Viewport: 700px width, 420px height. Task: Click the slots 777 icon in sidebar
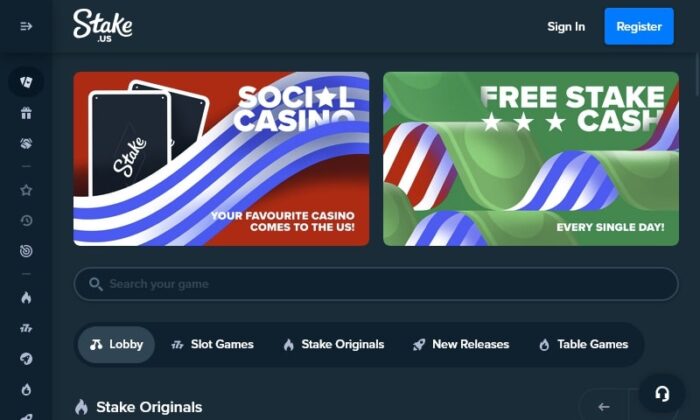pos(26,329)
